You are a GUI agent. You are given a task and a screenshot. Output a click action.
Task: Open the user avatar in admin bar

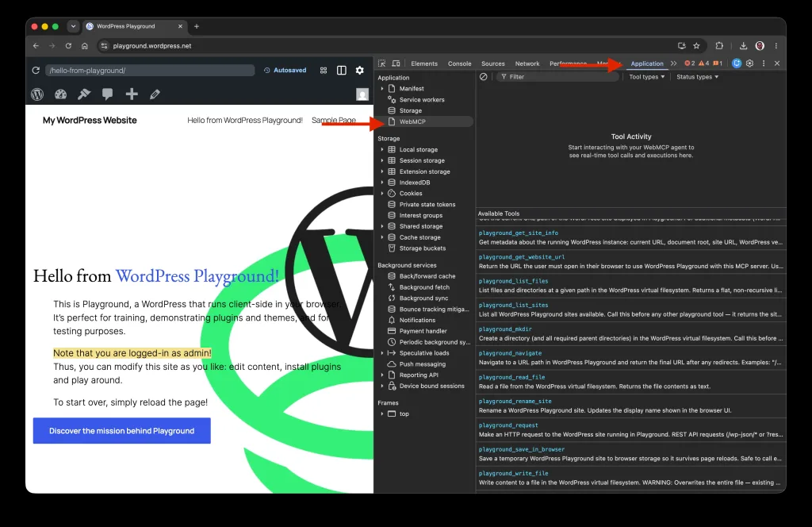point(362,94)
